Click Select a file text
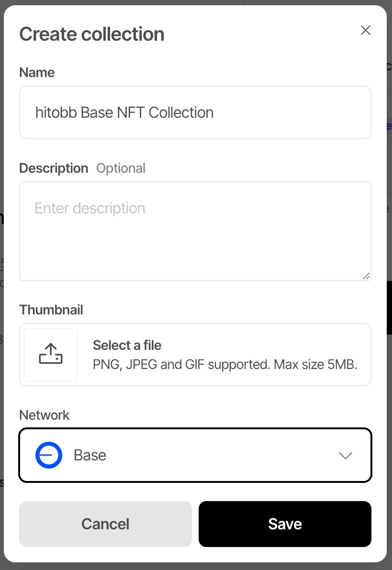The image size is (392, 570). point(127,346)
